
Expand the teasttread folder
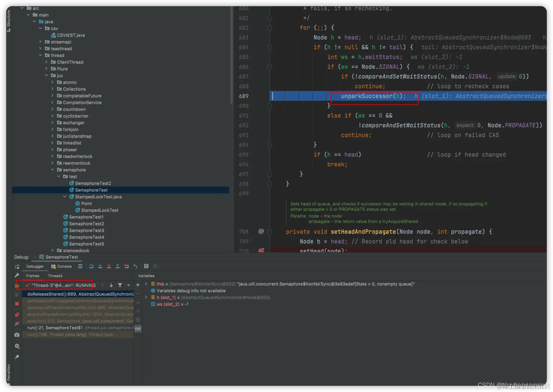(x=40, y=48)
